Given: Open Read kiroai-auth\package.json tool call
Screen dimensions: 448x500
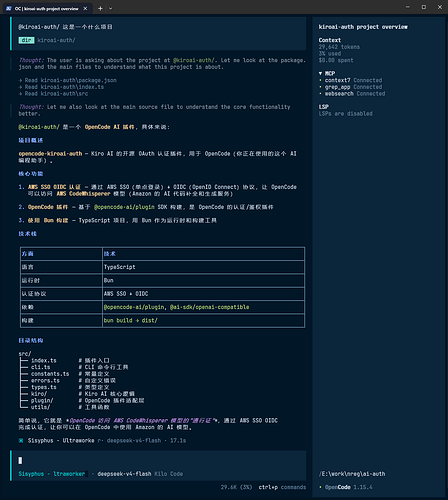Looking at the screenshot, I should click(68, 80).
